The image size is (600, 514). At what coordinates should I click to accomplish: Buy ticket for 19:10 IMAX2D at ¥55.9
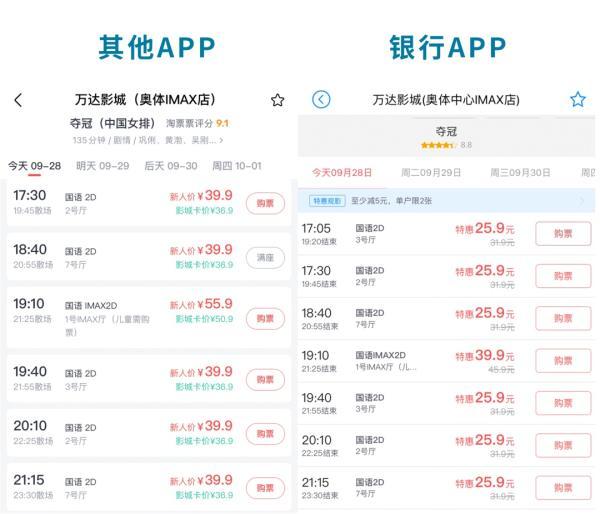coord(265,317)
